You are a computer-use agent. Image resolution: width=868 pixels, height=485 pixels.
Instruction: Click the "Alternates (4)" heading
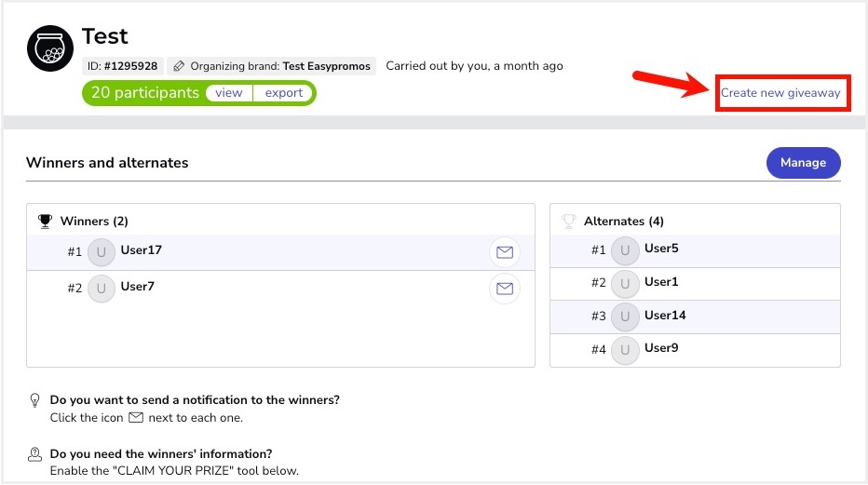623,222
